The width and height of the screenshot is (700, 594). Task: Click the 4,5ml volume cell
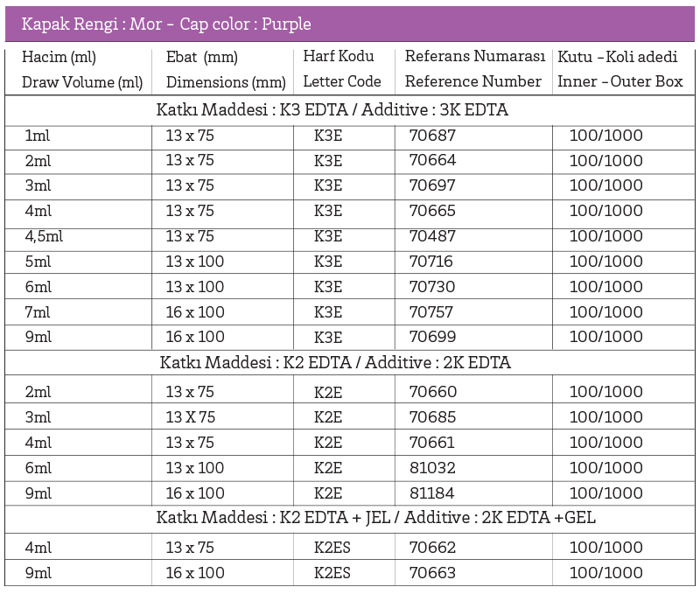[x=44, y=236]
